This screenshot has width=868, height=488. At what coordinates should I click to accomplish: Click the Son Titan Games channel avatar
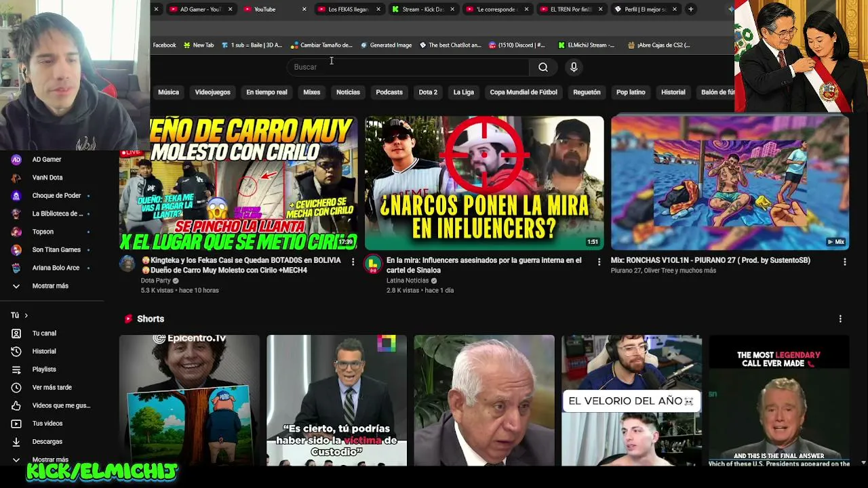point(16,250)
